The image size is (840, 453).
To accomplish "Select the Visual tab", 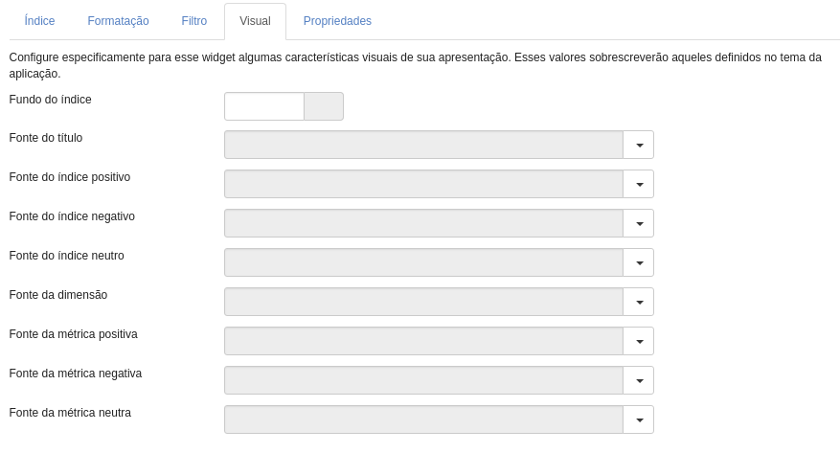I will pyautogui.click(x=255, y=21).
